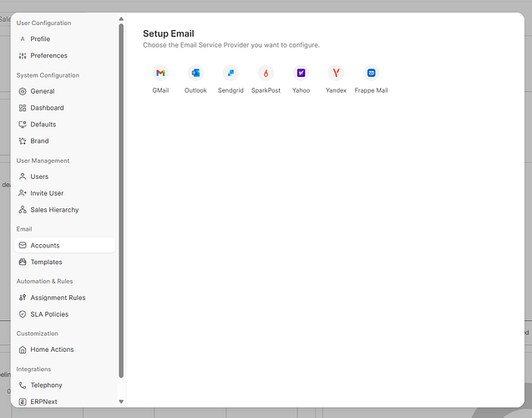Image resolution: width=532 pixels, height=418 pixels.
Task: Choose the Yahoo purple icon
Action: pyautogui.click(x=301, y=73)
